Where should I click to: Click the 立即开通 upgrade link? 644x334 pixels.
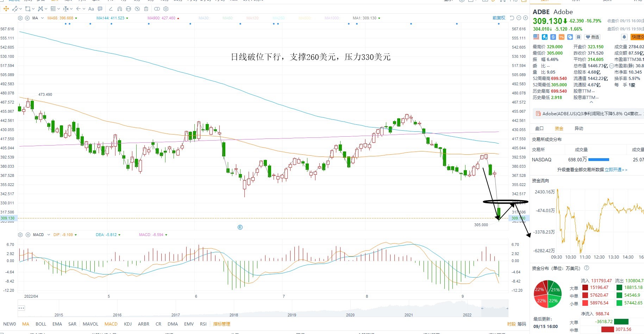(613, 170)
